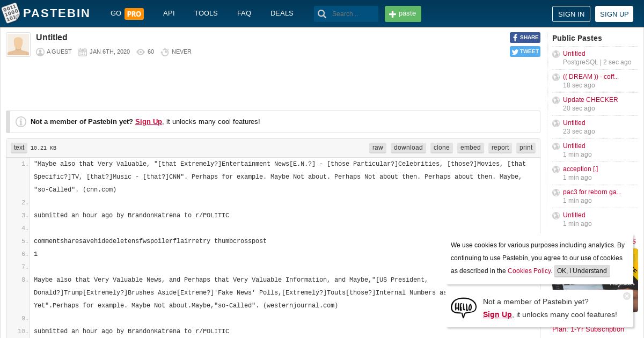Click OK, I Understand cookie button

pyautogui.click(x=582, y=271)
